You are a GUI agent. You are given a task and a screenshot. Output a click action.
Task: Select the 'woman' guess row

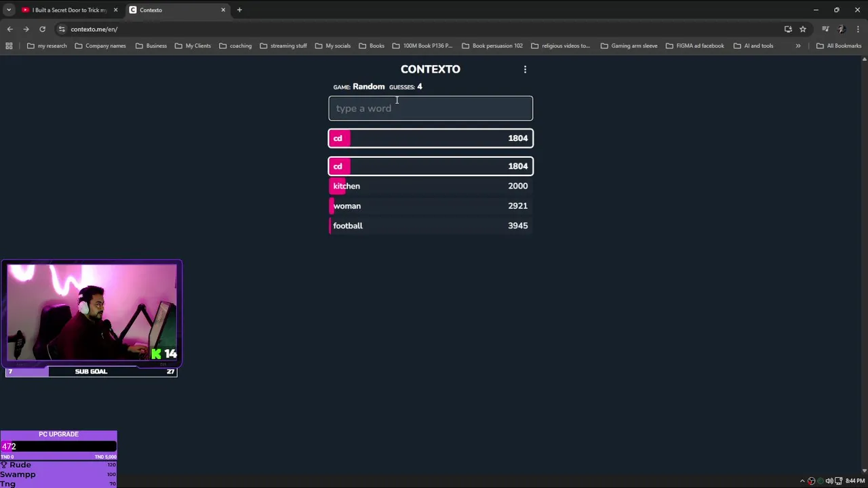(x=431, y=206)
